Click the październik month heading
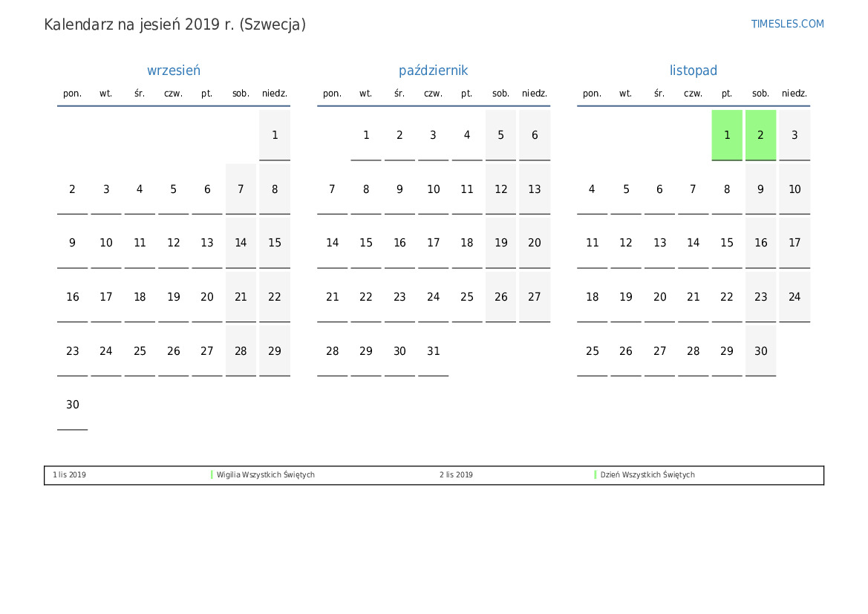The image size is (868, 614). (x=433, y=71)
